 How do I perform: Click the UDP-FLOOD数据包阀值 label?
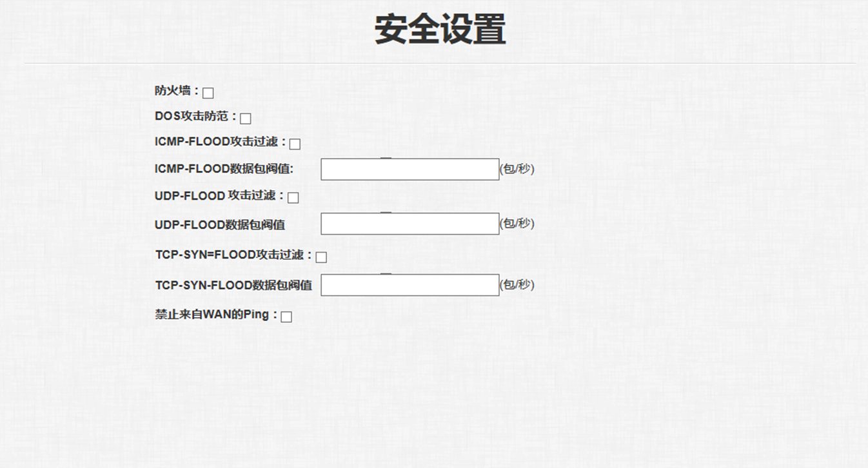[219, 225]
